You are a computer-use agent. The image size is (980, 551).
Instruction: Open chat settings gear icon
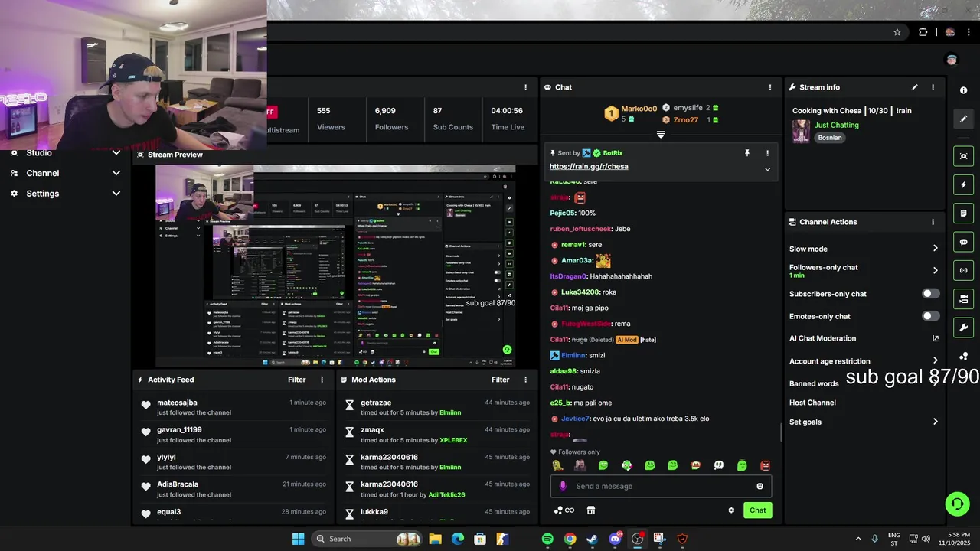click(731, 510)
